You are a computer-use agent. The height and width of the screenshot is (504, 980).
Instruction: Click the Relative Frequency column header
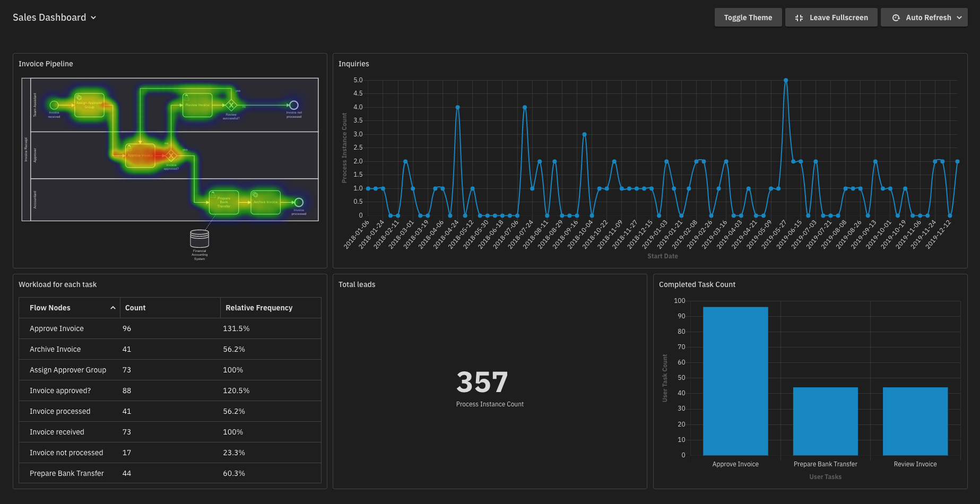tap(259, 308)
